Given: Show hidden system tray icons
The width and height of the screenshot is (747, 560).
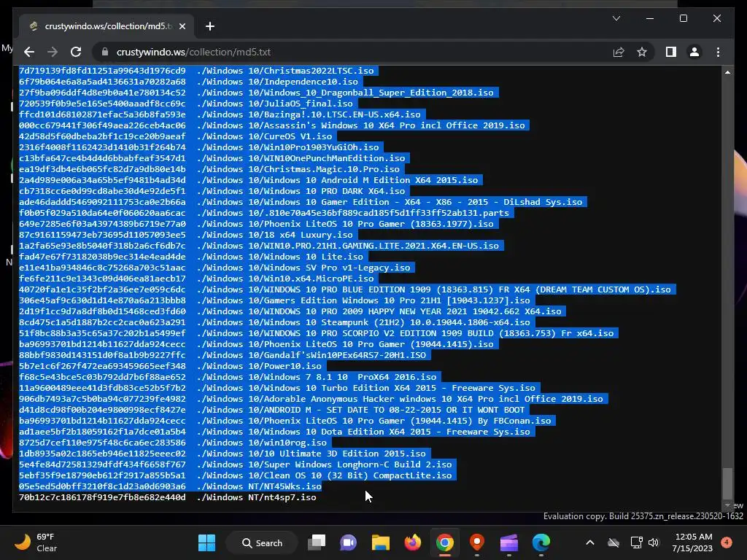Looking at the screenshot, I should [589, 542].
